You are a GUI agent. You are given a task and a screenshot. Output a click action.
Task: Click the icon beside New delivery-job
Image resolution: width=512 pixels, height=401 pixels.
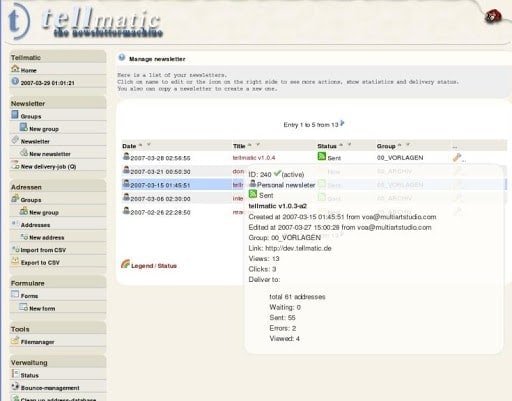click(x=15, y=165)
